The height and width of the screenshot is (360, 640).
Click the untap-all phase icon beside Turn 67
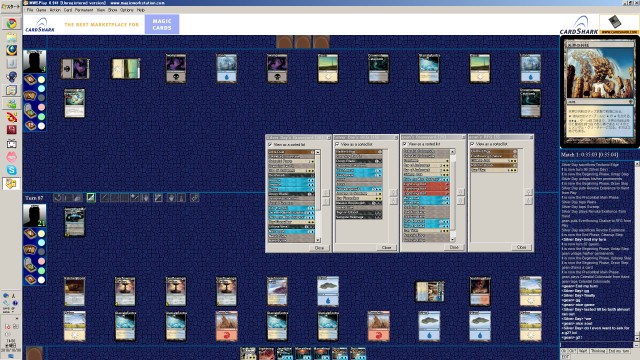58,198
